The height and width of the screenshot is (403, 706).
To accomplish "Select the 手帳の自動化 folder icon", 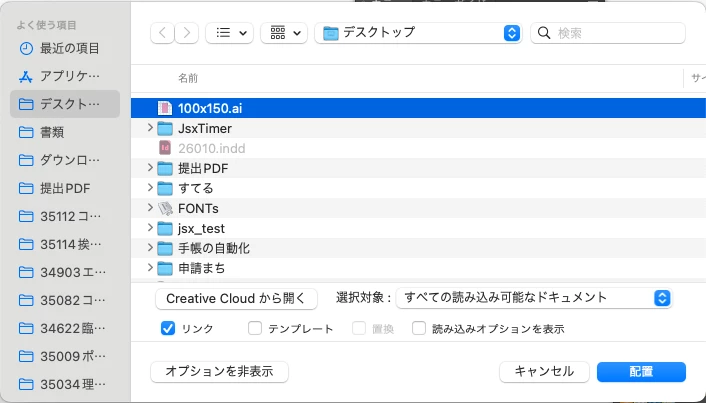I will [165, 248].
